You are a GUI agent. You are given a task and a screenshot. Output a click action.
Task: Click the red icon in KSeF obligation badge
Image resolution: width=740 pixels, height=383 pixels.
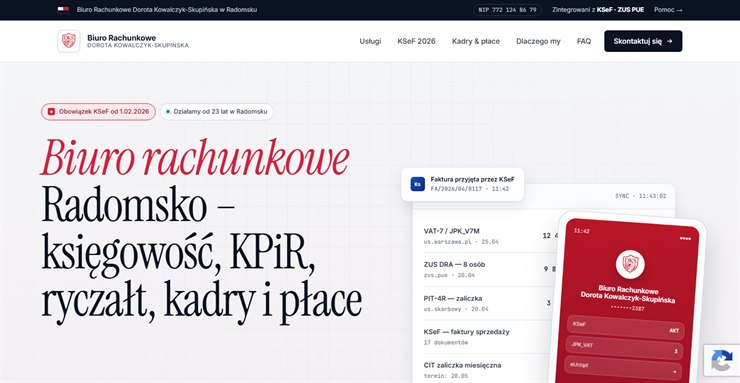tap(51, 112)
